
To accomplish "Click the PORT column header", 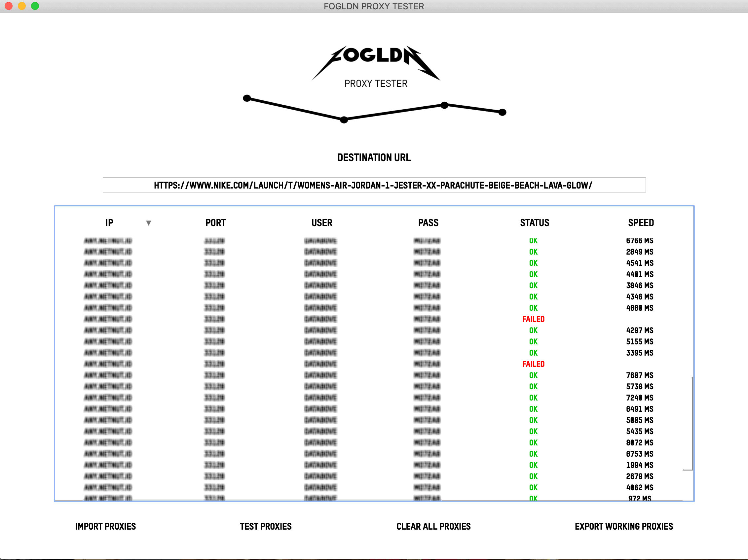I will 216,223.
